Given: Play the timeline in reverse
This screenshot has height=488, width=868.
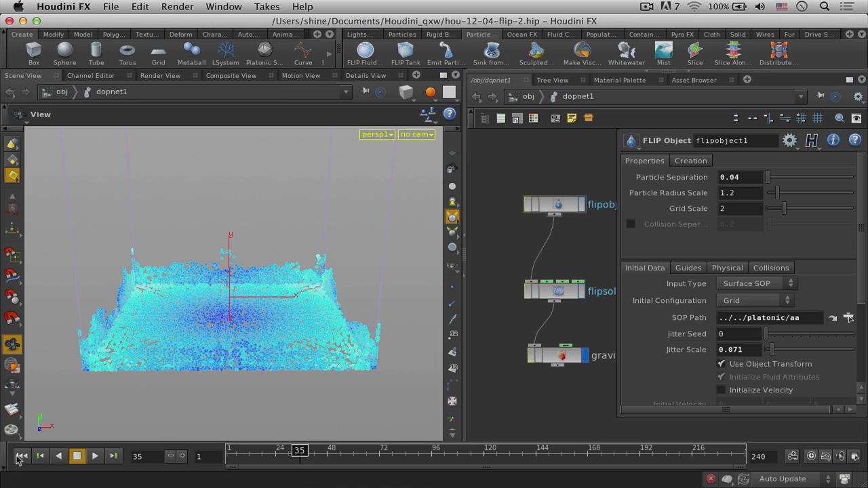Looking at the screenshot, I should click(58, 456).
